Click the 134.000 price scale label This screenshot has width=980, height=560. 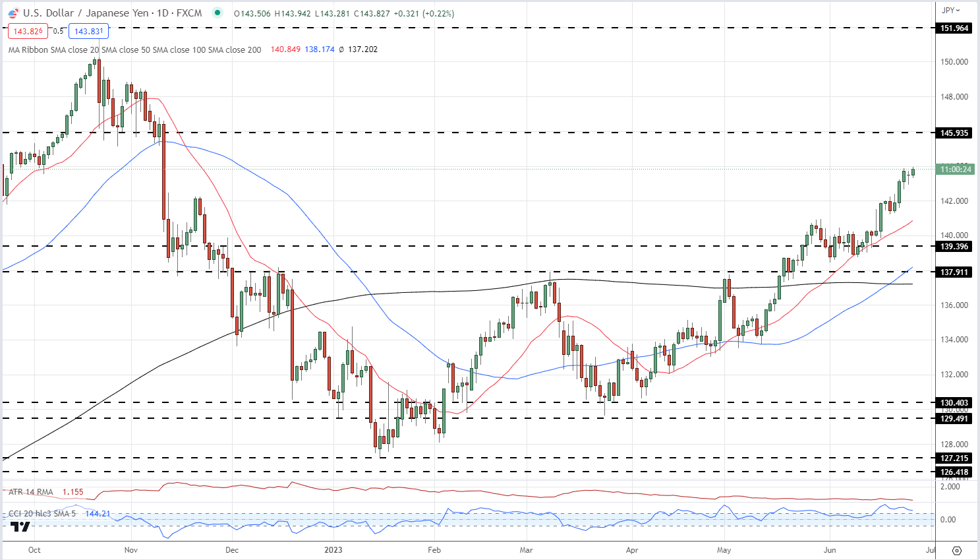[954, 340]
